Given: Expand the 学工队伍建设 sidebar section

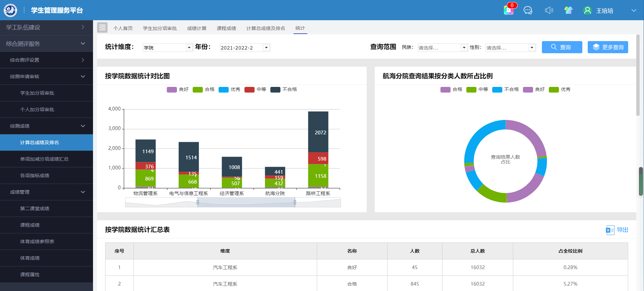Looking at the screenshot, I should pos(47,27).
